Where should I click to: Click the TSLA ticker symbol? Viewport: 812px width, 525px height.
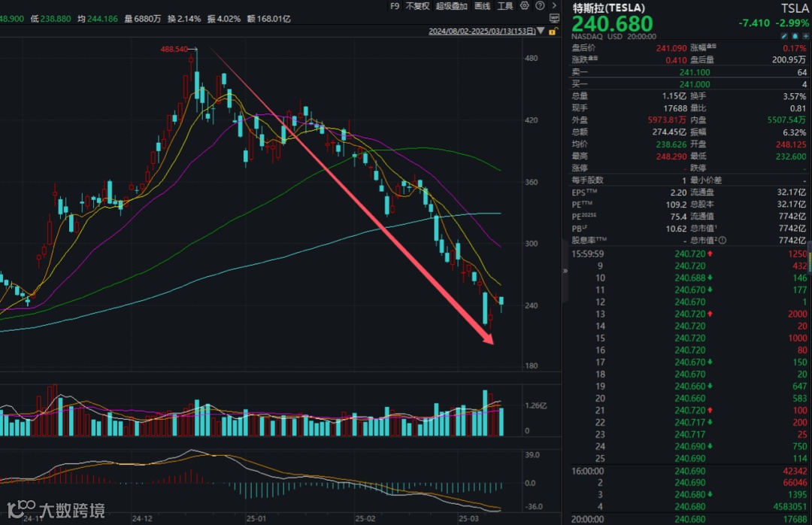795,8
